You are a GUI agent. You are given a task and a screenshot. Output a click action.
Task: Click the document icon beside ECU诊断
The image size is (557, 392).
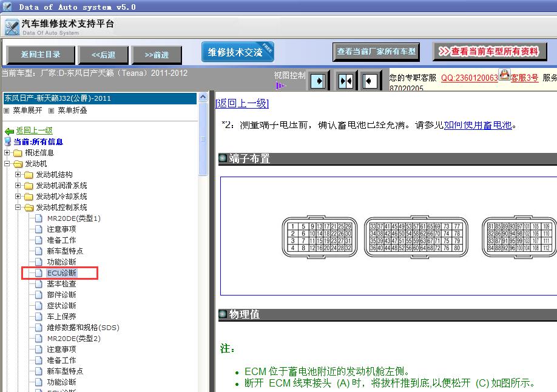39,273
